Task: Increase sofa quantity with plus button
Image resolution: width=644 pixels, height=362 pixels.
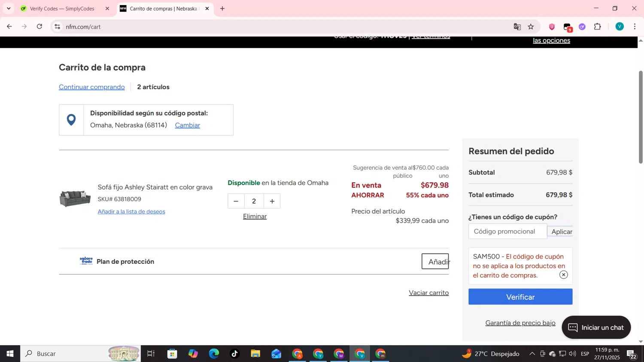Action: click(272, 201)
